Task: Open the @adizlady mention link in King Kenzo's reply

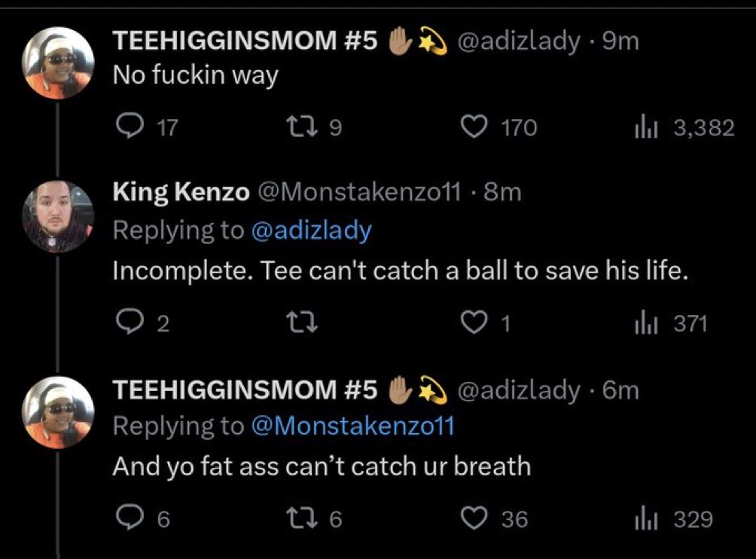Action: (x=311, y=230)
